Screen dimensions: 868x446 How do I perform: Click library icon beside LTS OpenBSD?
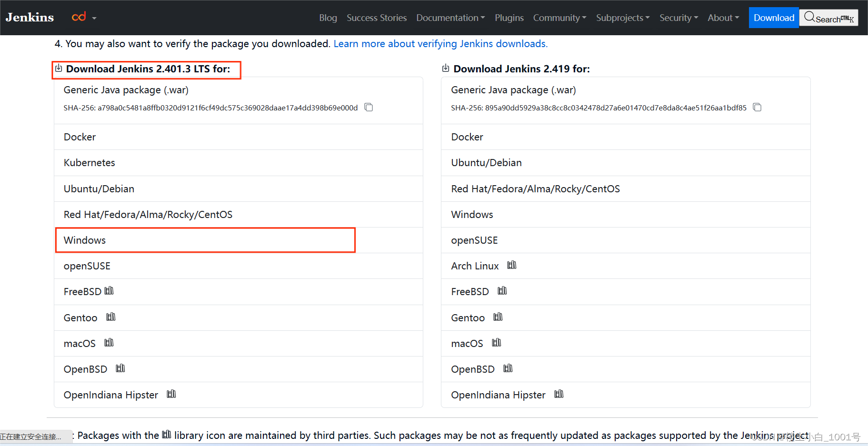pos(120,368)
